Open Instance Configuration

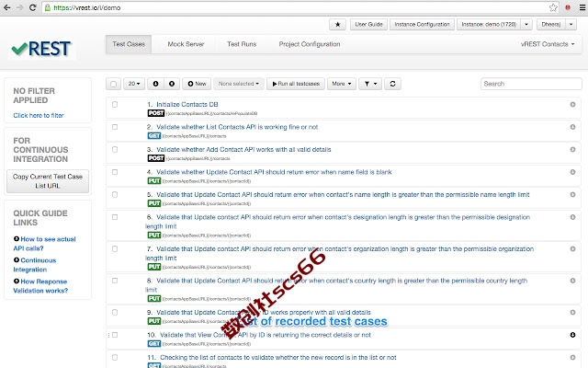(422, 25)
